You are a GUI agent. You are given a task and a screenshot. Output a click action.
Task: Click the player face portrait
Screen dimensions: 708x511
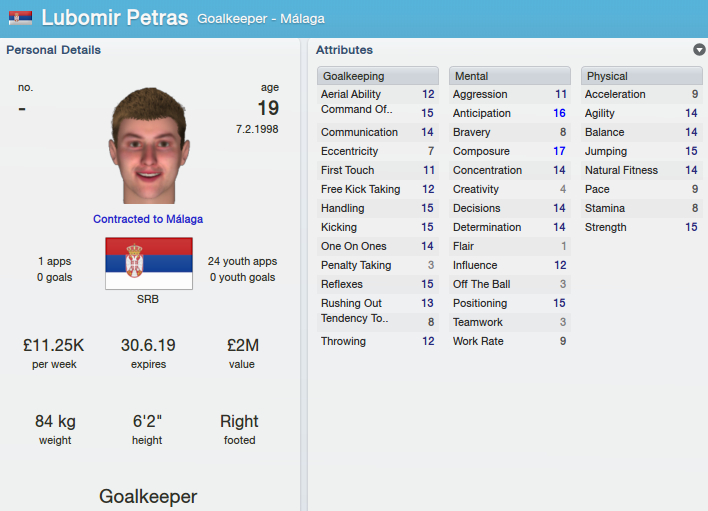coord(149,145)
